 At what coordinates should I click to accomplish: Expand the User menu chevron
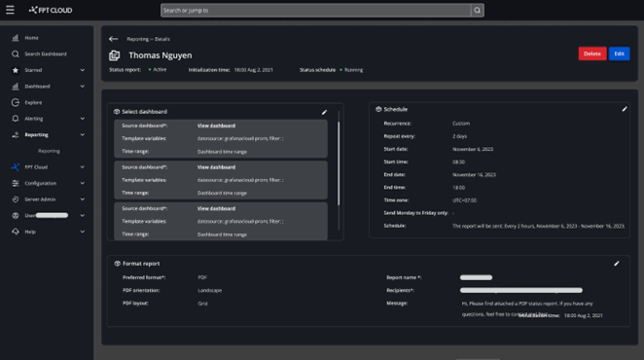(x=83, y=215)
